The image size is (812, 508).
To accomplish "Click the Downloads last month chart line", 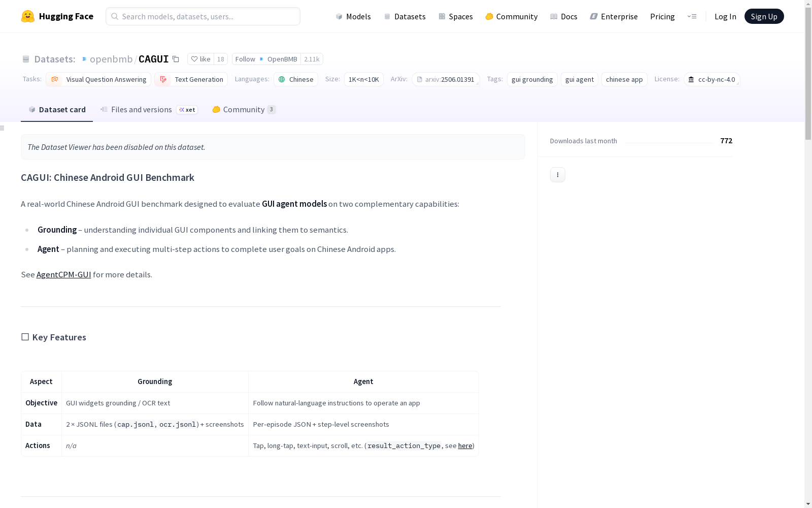I will click(x=668, y=143).
